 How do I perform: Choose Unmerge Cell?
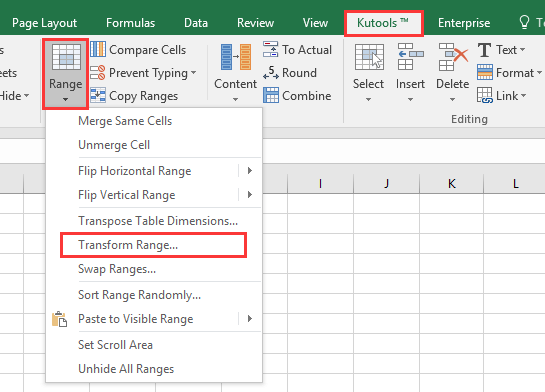point(154,145)
